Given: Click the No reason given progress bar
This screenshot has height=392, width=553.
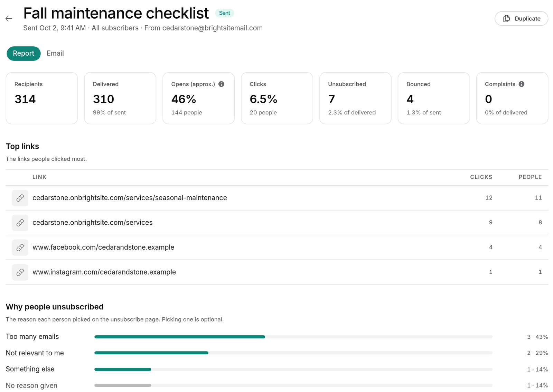Looking at the screenshot, I should [293, 385].
